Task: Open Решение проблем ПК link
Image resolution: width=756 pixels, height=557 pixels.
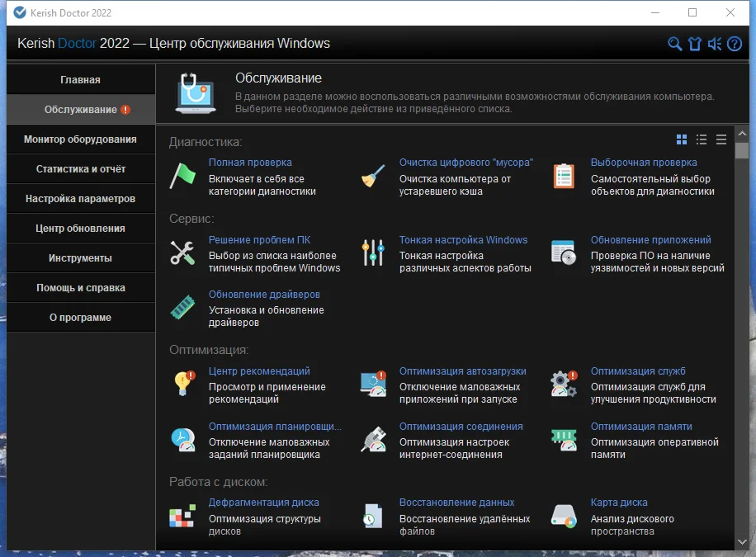Action: (259, 239)
